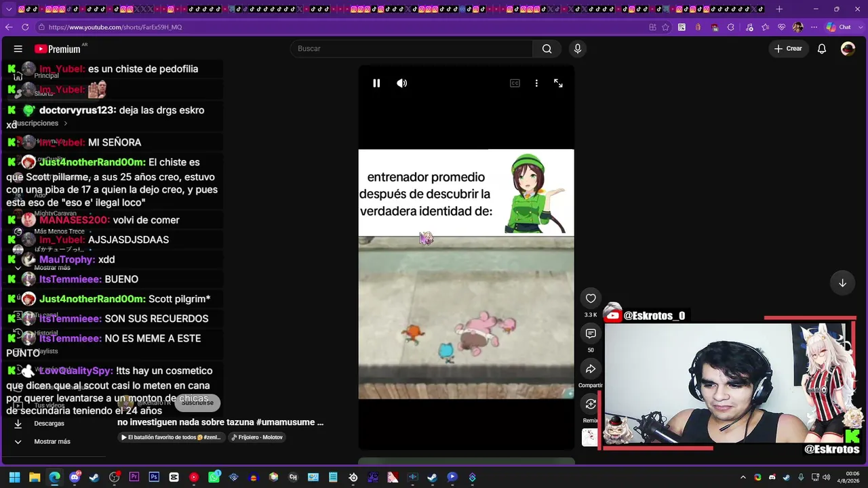Viewport: 868px width, 488px height.
Task: Open browser profile picture menu
Action: [x=797, y=27]
